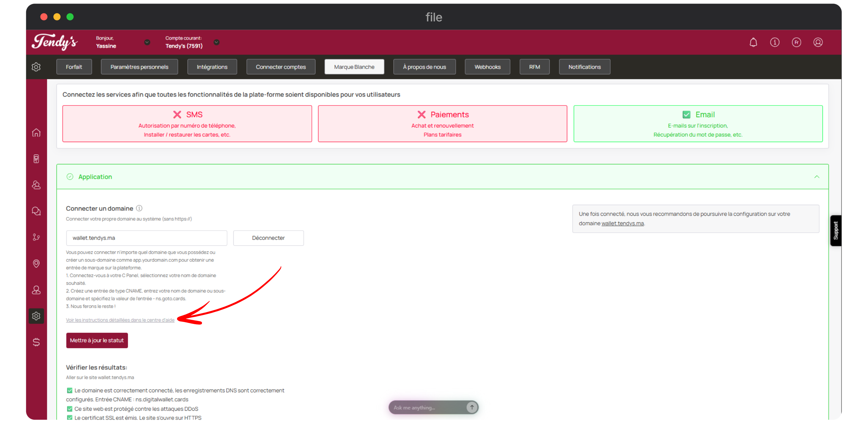Click the sidebar card/device icon
Screen dimensions: 868x422
click(36, 159)
